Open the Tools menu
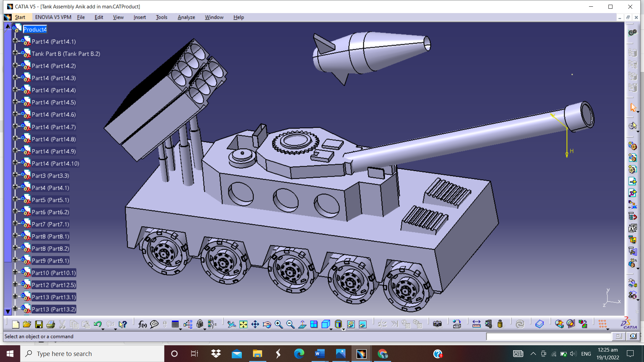644x362 pixels. (161, 17)
